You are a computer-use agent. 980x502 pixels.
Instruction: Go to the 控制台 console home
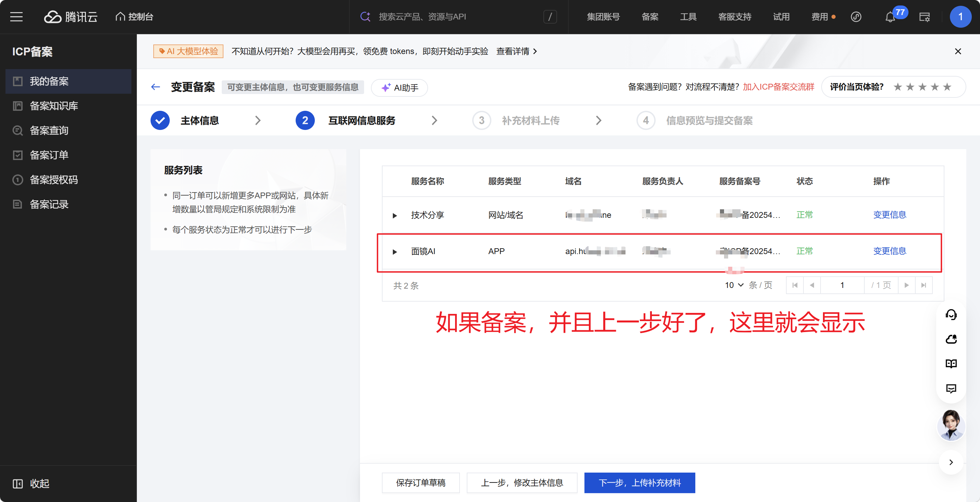pos(134,17)
